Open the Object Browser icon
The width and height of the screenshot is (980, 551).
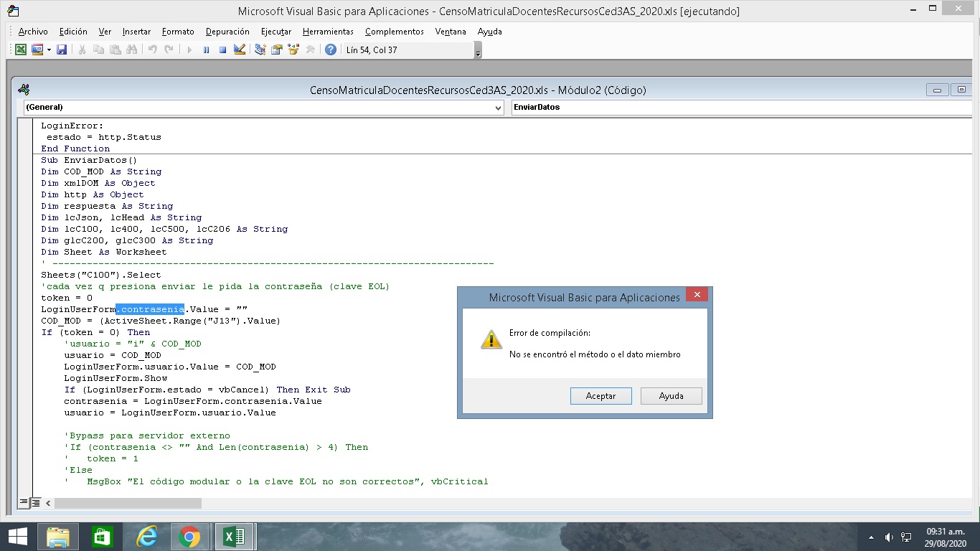coord(293,50)
